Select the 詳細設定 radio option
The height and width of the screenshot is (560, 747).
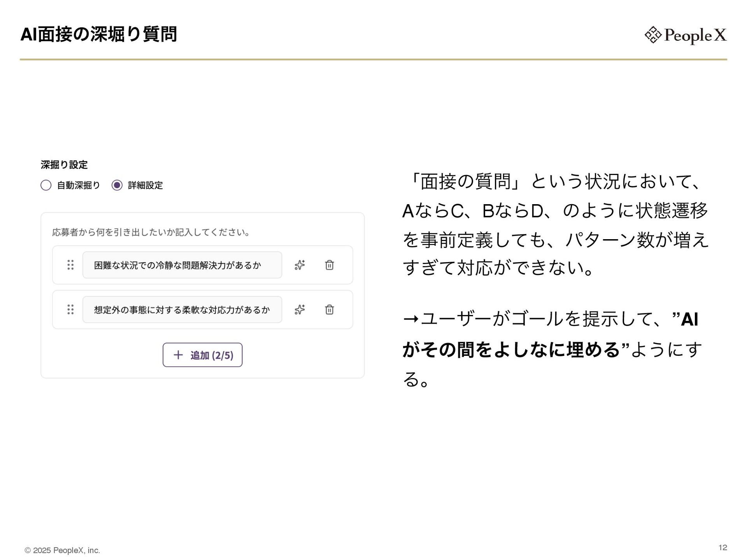pyautogui.click(x=117, y=185)
